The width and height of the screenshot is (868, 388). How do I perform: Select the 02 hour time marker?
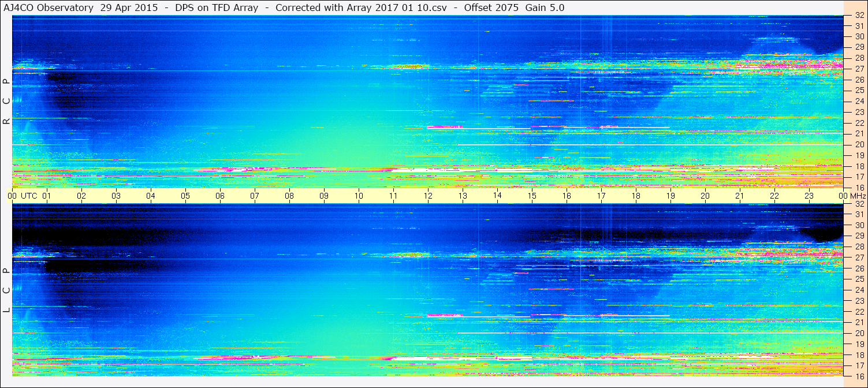(x=81, y=196)
